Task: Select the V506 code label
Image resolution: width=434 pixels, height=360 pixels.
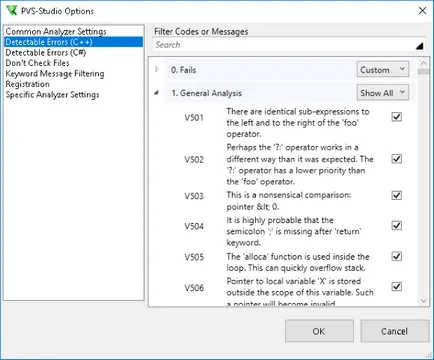Action: click(194, 288)
